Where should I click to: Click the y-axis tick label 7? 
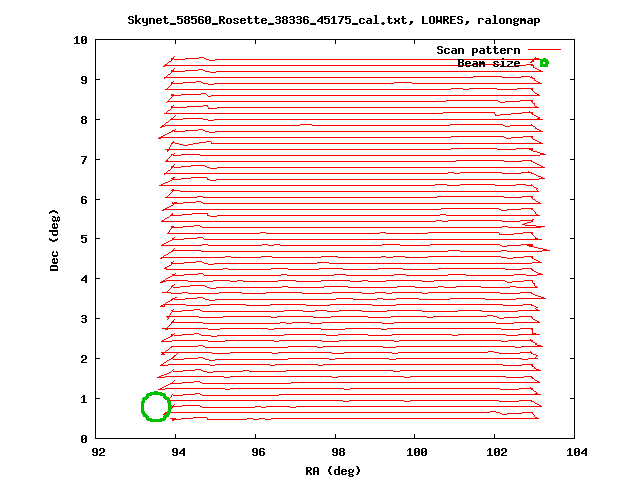click(84, 160)
